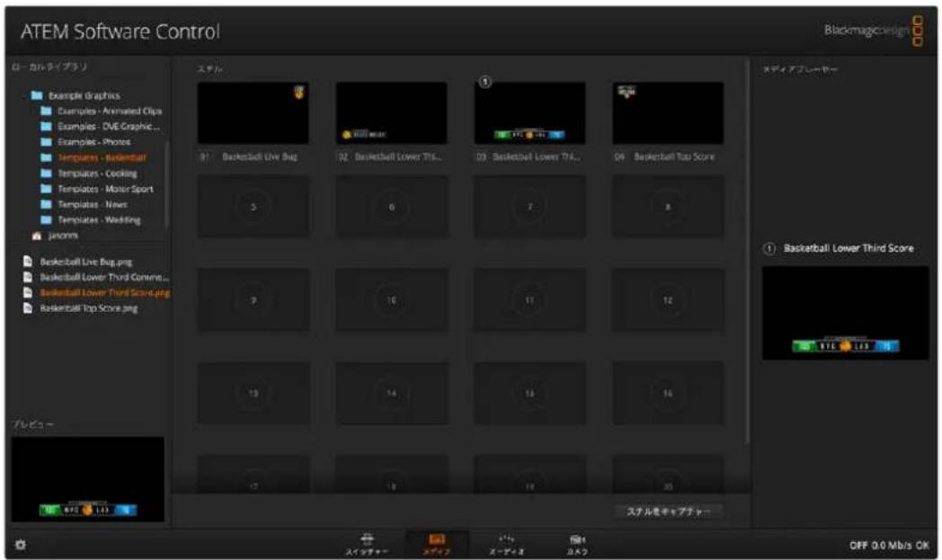This screenshot has width=942, height=560.
Task: Select Basketball Lower Third Score.png file
Action: click(x=105, y=293)
